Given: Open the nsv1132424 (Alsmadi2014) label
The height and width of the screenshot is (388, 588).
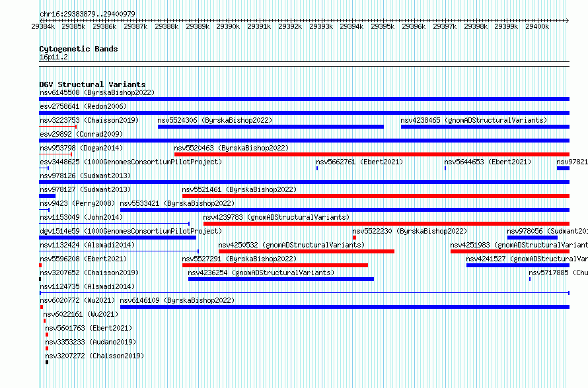Looking at the screenshot, I should (87, 245).
